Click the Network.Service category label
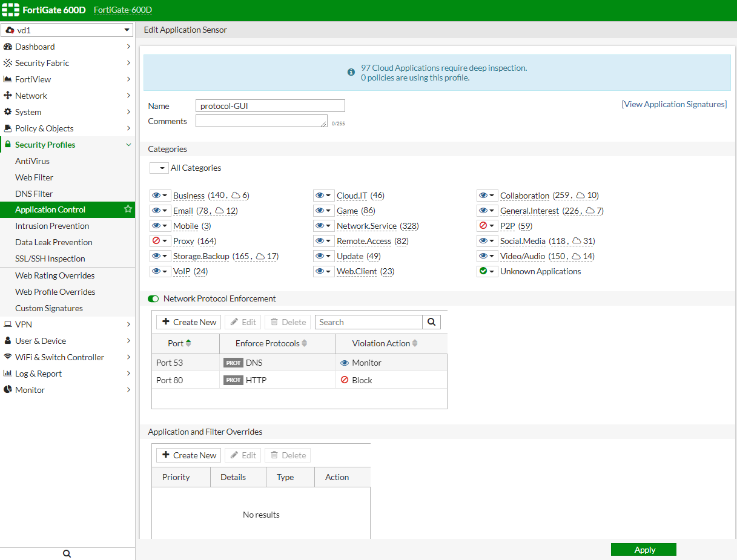737x560 pixels. tap(366, 226)
